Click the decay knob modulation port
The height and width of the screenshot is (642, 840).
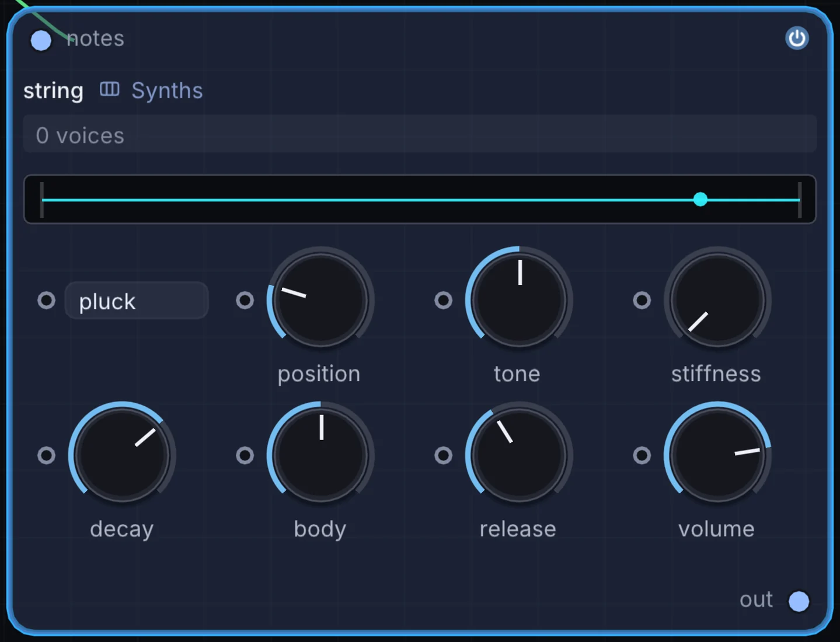coord(46,455)
